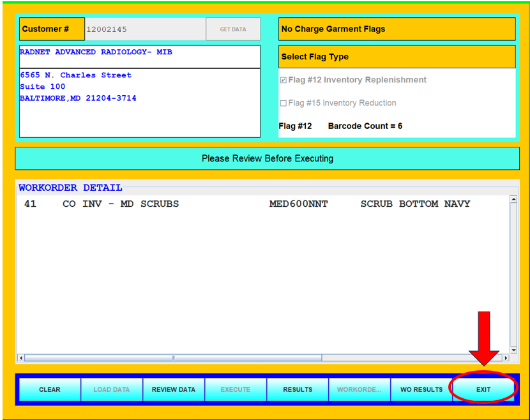530x420 pixels.
Task: Click the truncated WORKORDE... button
Action: (x=360, y=389)
